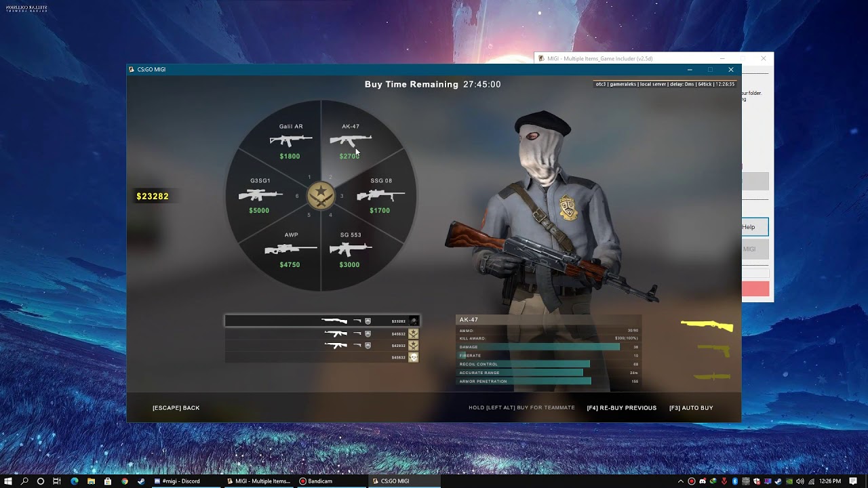Switch to #migi - Discord taskbar item
Viewport: 868px width, 488px height.
point(186,481)
